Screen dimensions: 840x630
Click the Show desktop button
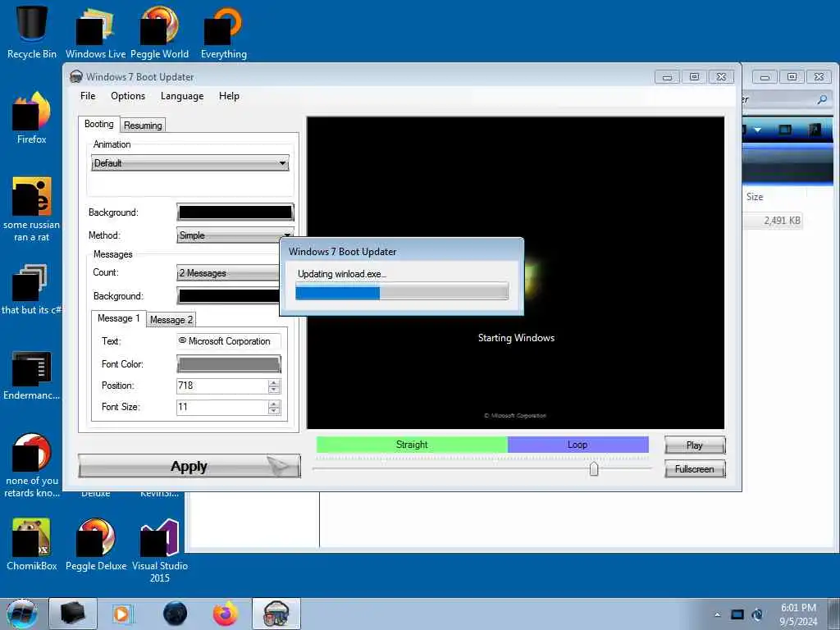[834, 614]
